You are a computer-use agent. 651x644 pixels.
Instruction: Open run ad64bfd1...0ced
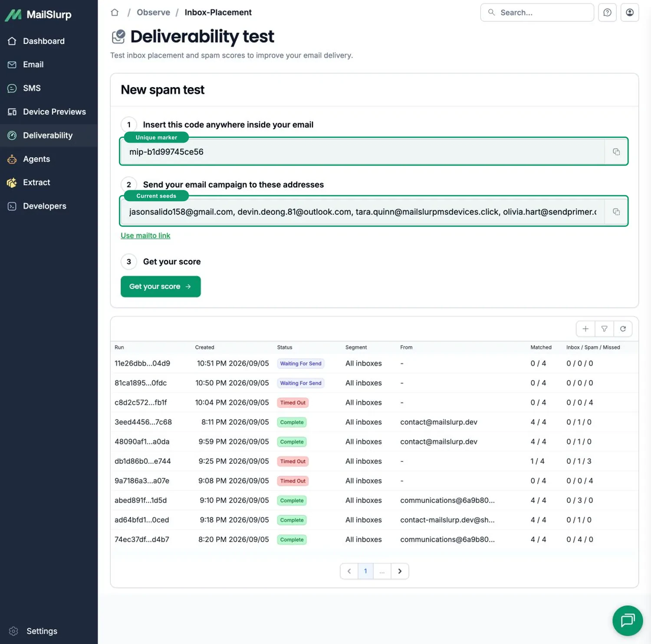(x=142, y=520)
